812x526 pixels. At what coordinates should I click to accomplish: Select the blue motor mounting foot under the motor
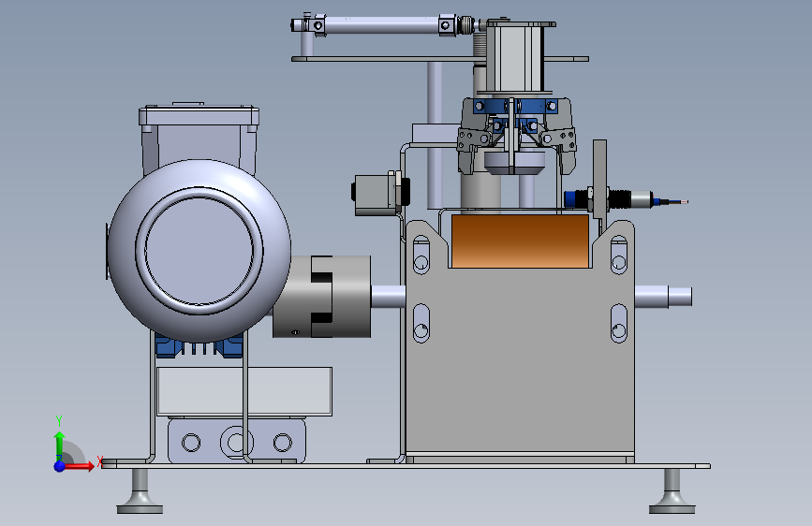point(199,346)
